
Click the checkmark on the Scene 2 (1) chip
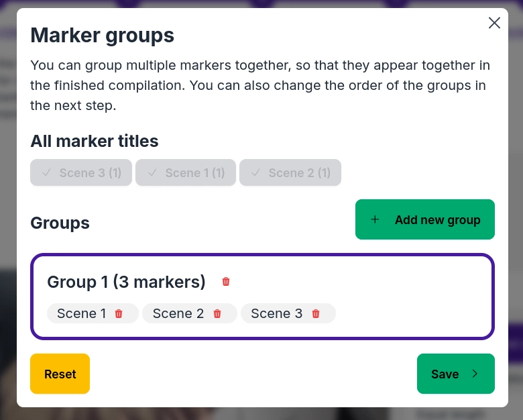256,172
